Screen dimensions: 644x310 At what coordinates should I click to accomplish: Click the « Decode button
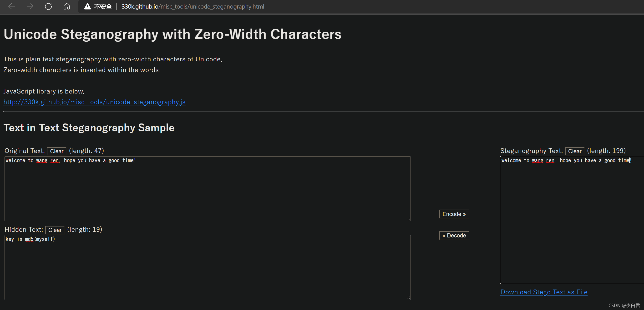coord(454,236)
